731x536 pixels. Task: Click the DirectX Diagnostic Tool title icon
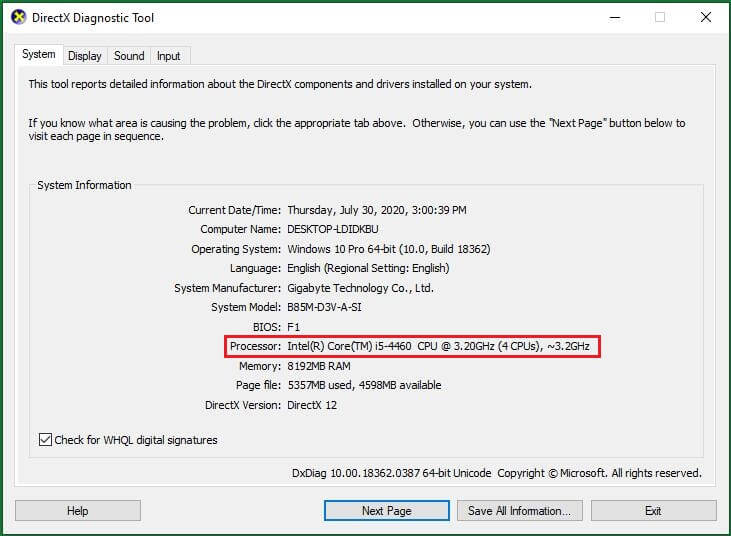point(18,18)
